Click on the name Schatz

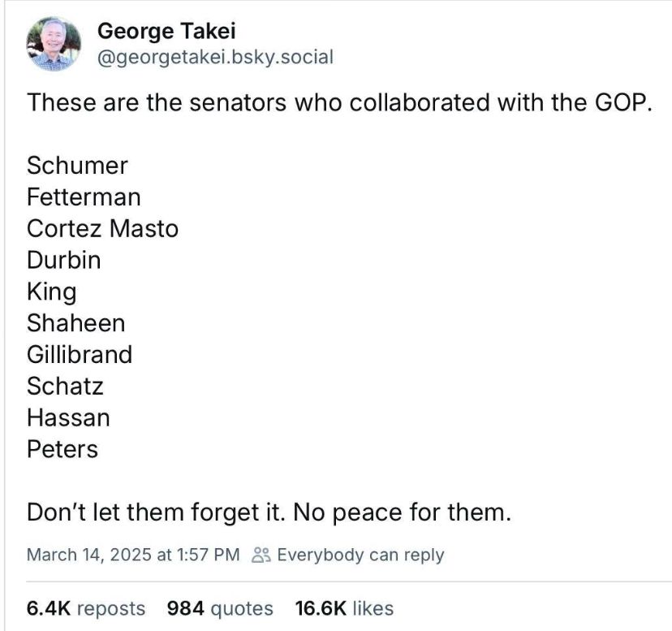tap(65, 387)
